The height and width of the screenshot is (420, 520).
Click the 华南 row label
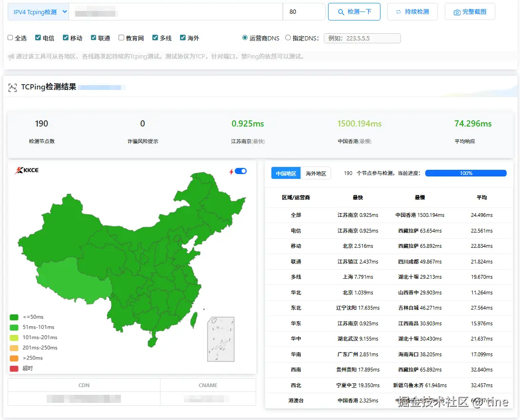coord(296,354)
